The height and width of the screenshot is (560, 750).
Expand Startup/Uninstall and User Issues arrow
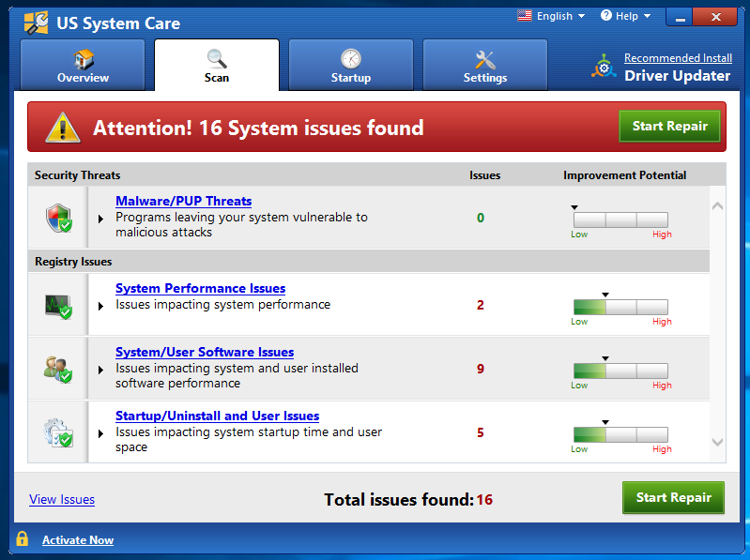(x=100, y=433)
